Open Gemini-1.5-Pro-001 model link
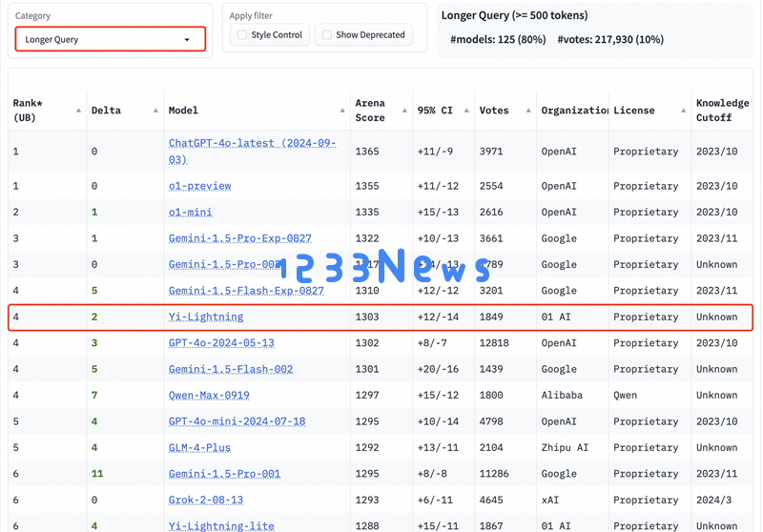The height and width of the screenshot is (532, 763). pos(224,474)
